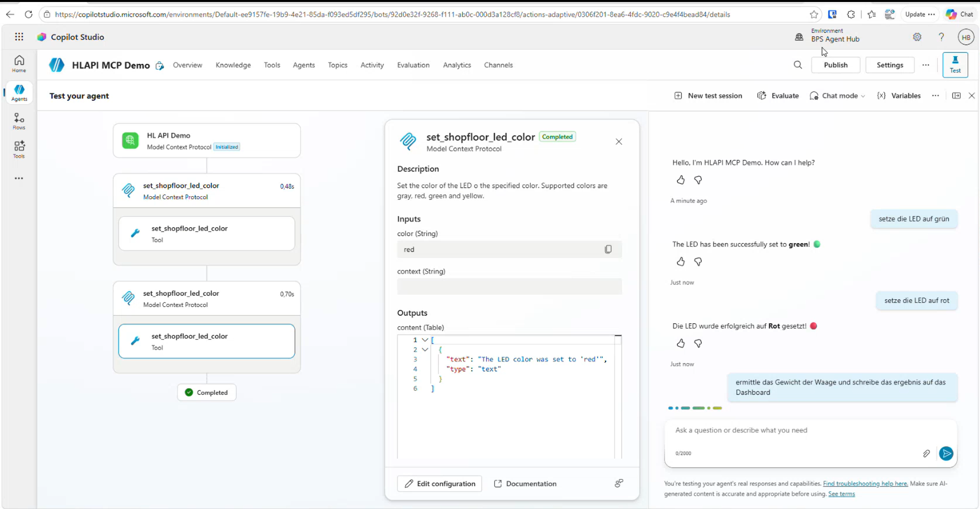Click connection icon at details panel bottom
The height and width of the screenshot is (509, 980).
pos(619,483)
